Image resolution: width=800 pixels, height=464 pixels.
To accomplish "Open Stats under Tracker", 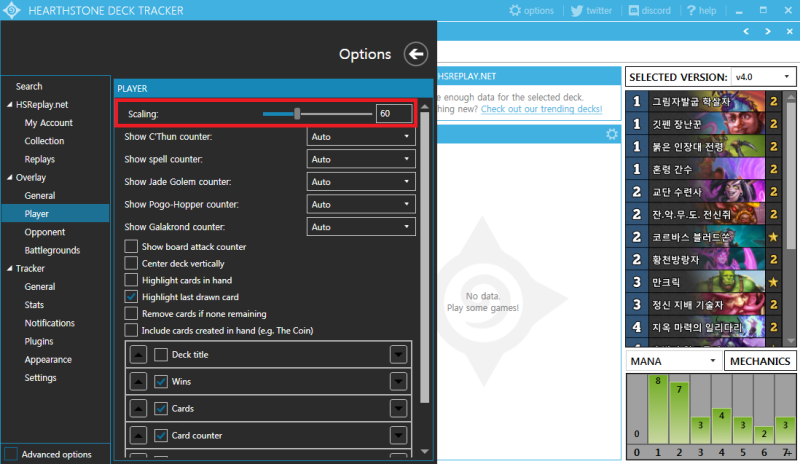I will click(34, 305).
